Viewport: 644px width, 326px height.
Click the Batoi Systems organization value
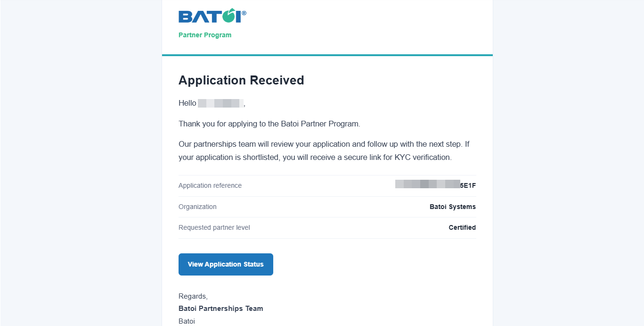(x=453, y=207)
